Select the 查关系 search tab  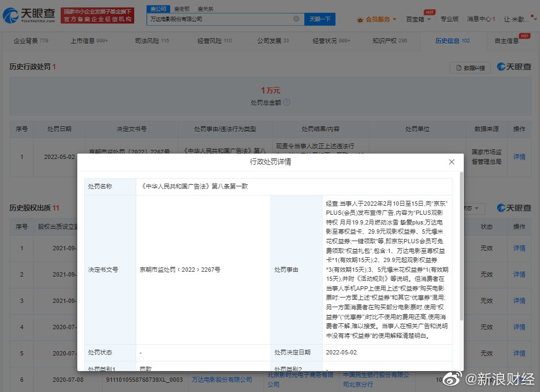[x=205, y=9]
